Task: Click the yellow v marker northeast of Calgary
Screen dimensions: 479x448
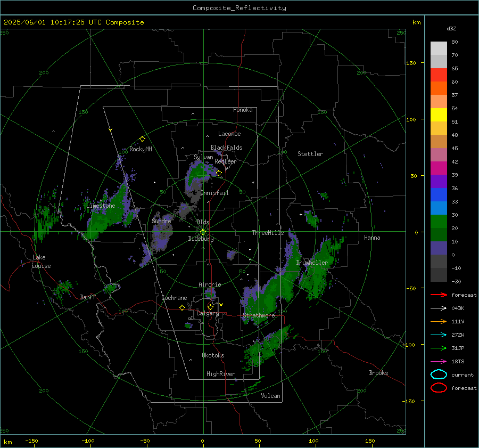Action: pos(221,305)
